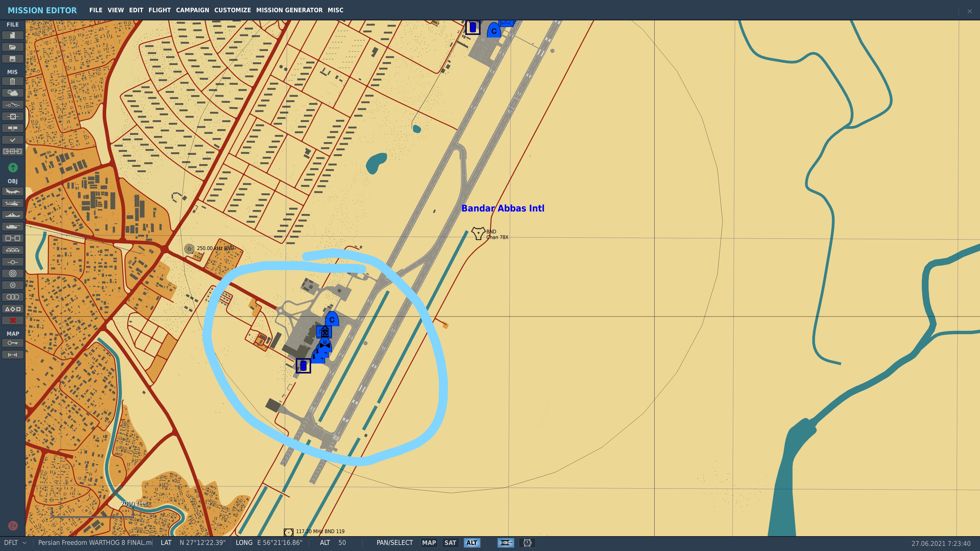Click the mission file name in status bar
The width and height of the screenshot is (980, 551).
tap(95, 543)
